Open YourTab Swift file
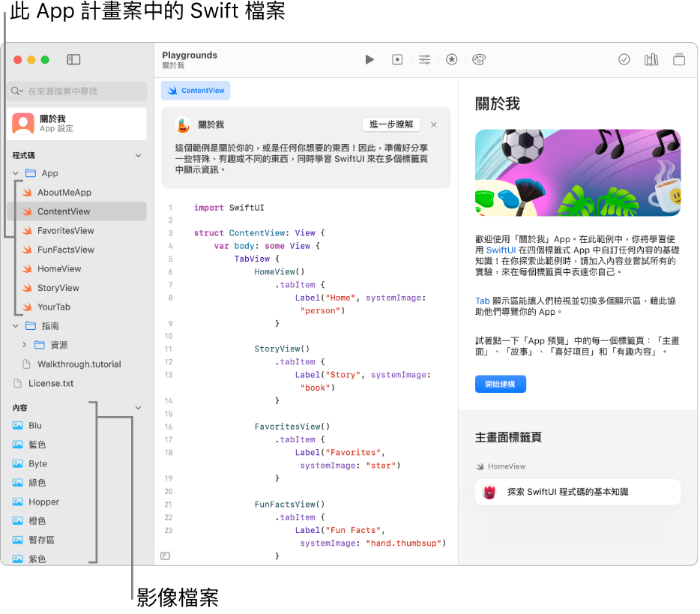 click(x=76, y=307)
